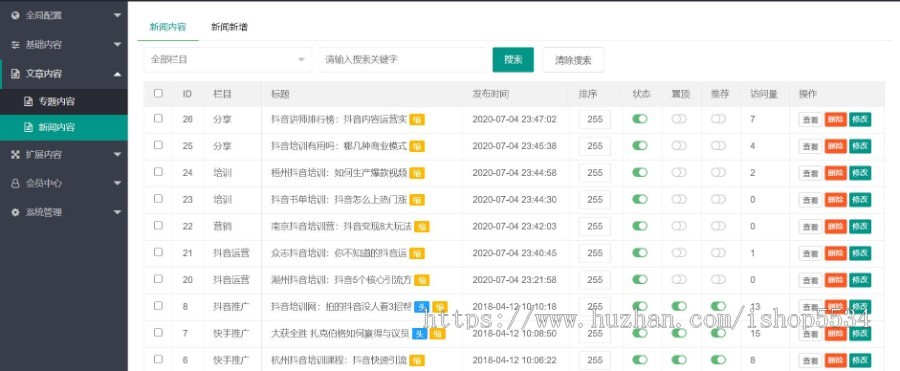Expand the 系统管理 sidebar menu
Screen dimensions: 900x371
(64, 212)
